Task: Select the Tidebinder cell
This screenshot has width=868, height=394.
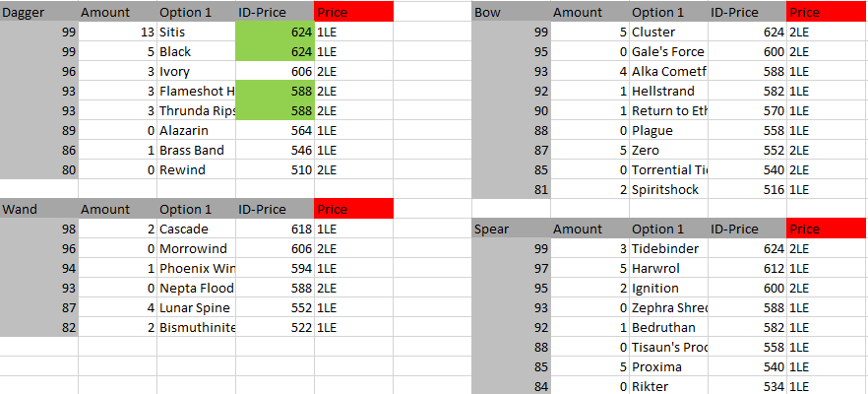Action: [668, 248]
